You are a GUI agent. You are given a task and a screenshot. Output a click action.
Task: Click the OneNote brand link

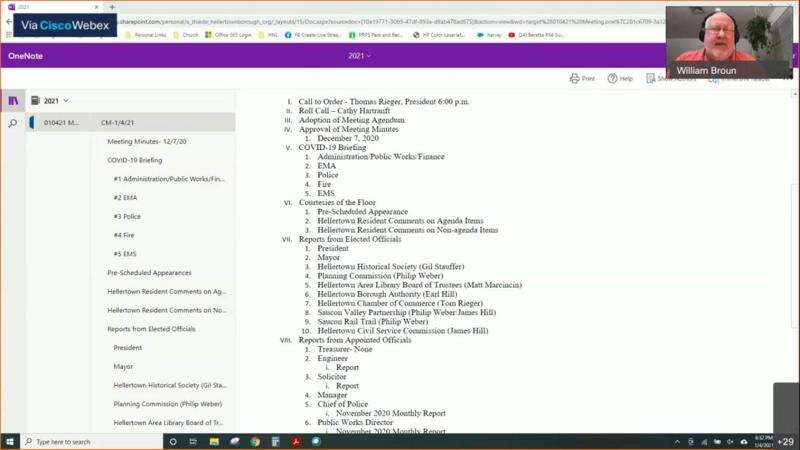pyautogui.click(x=26, y=56)
